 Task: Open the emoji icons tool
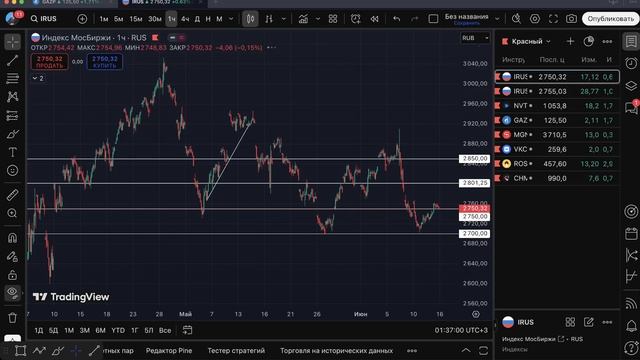point(13,170)
